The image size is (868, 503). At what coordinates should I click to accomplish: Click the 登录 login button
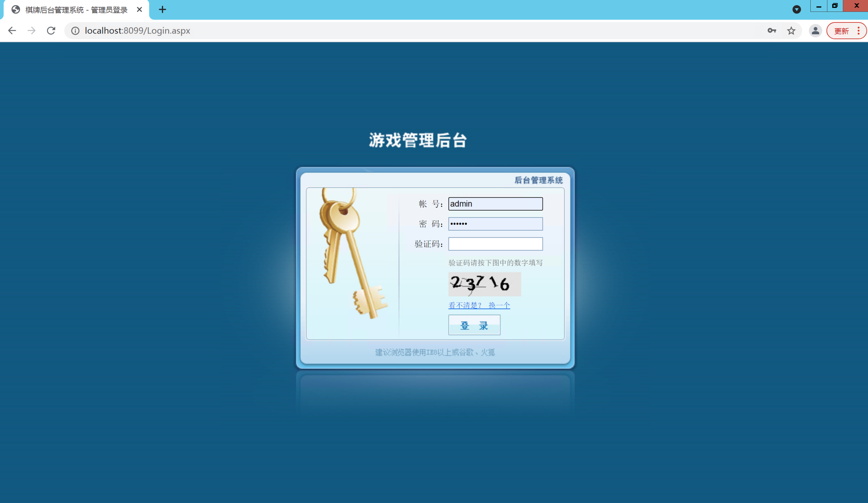[x=474, y=325]
